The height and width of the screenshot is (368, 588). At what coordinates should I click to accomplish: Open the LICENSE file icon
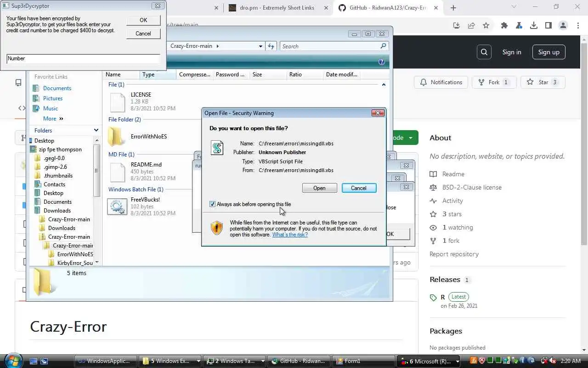click(x=117, y=102)
